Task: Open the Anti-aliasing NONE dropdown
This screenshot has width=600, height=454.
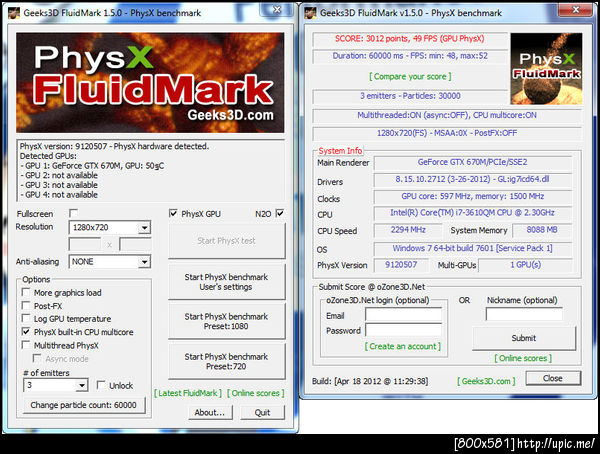Action: 109,262
